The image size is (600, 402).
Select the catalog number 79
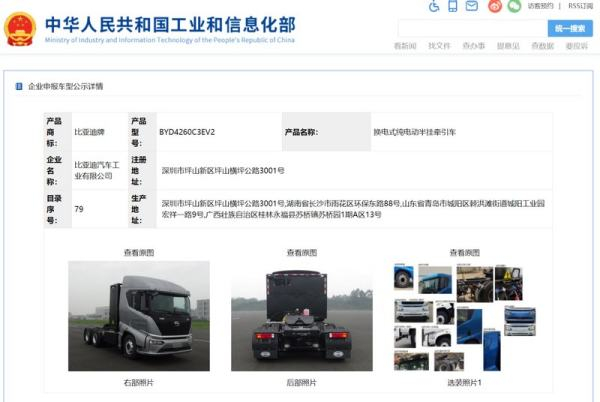[x=79, y=209]
